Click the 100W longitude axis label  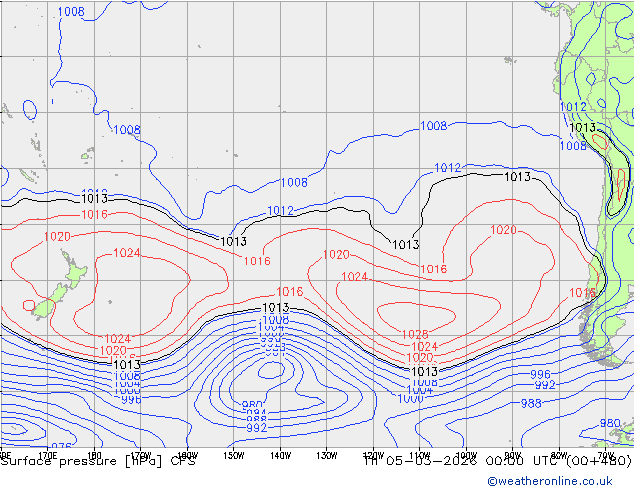pos(466,455)
